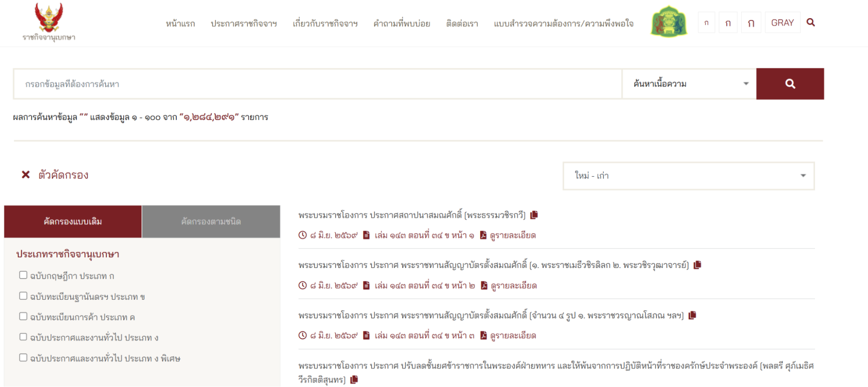The width and height of the screenshot is (868, 387).
Task: Go to หน้าแรก menu item
Action: pos(180,23)
